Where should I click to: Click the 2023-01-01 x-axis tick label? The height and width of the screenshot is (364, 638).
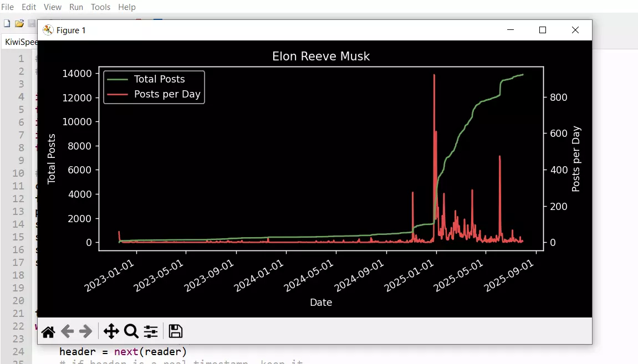click(x=109, y=276)
